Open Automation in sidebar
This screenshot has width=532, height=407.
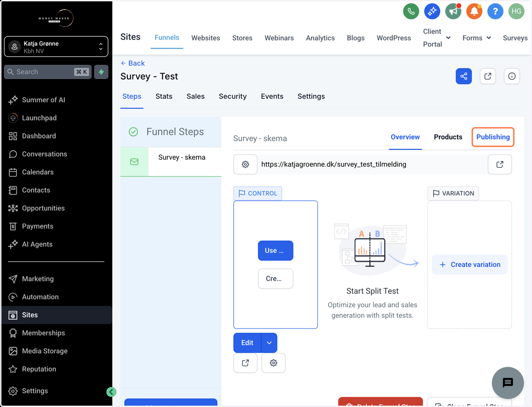click(40, 297)
